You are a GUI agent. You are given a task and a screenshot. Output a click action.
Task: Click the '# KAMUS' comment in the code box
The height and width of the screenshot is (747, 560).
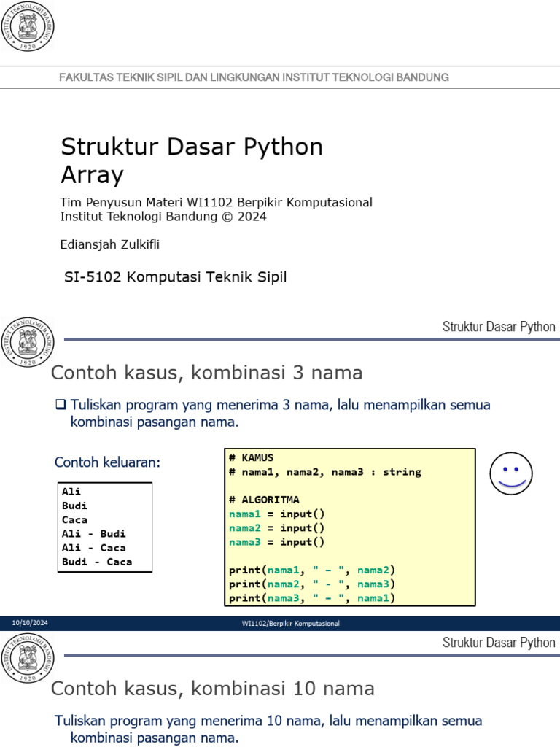click(251, 458)
